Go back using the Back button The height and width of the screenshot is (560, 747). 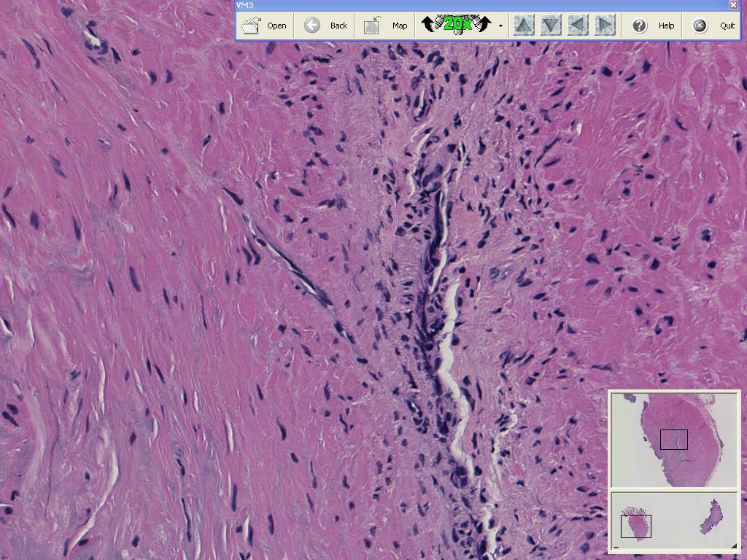[326, 26]
